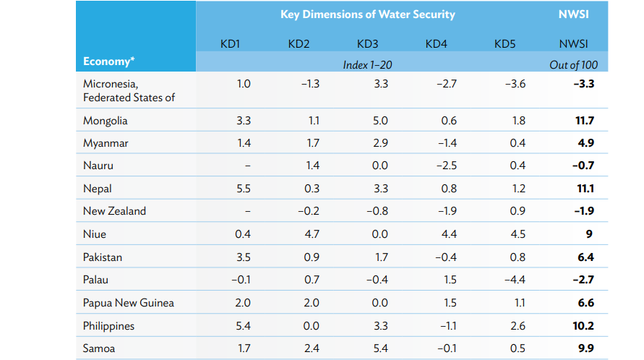Select the Micronesia, Federated States of row name
Image resolution: width=644 pixels, height=360 pixels.
click(x=129, y=90)
